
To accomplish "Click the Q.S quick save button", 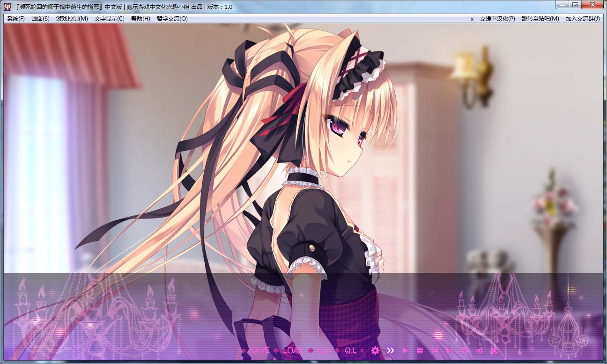I will click(x=323, y=350).
